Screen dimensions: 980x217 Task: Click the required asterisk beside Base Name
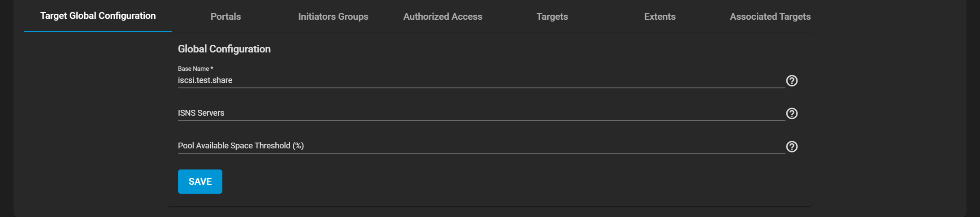pyautogui.click(x=212, y=68)
